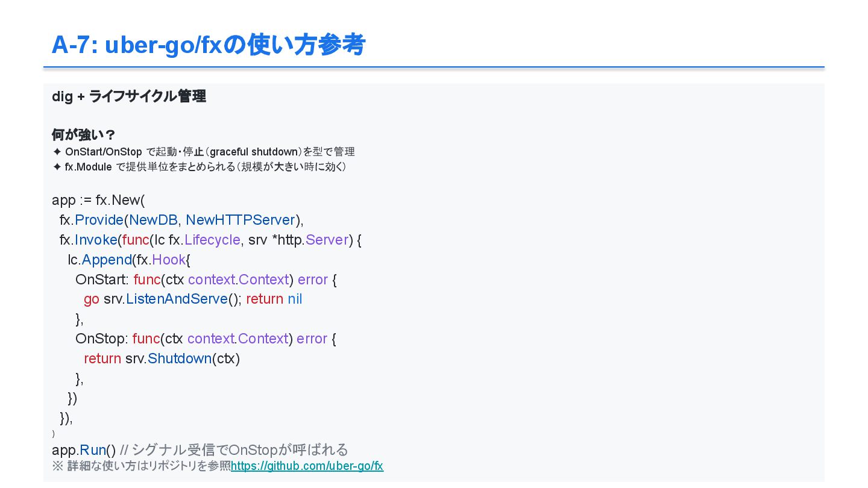Click the '何が強い?' subheading
868x488 pixels.
(83, 134)
